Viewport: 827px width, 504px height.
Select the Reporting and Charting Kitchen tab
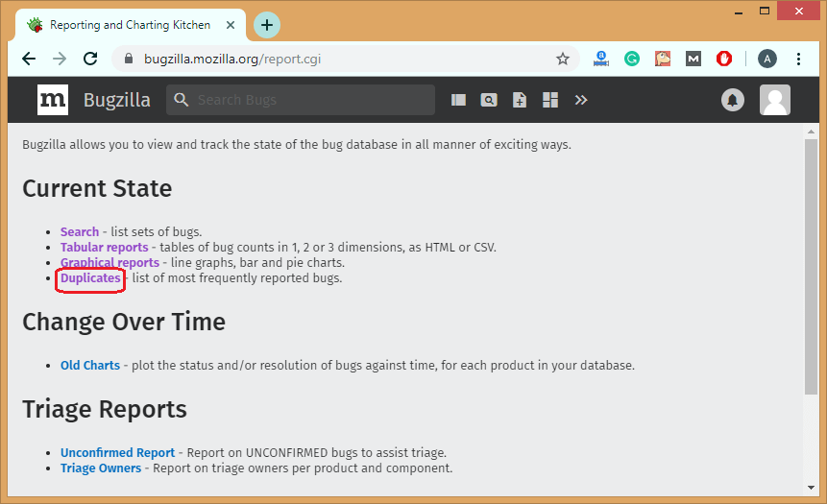(130, 25)
